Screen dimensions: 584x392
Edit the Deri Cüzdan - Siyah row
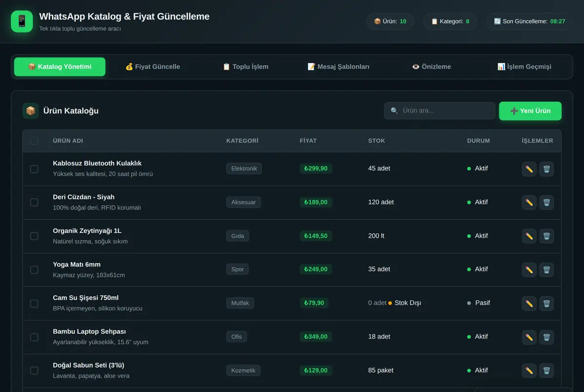(529, 202)
